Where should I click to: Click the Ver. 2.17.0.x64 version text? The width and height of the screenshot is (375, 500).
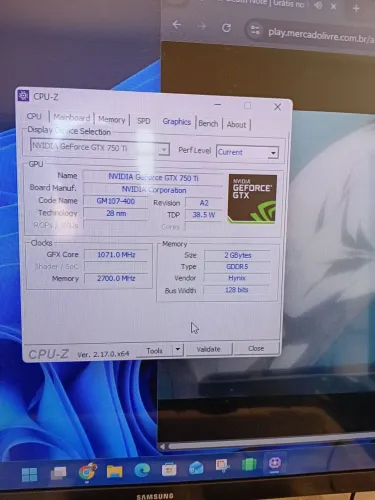(103, 354)
